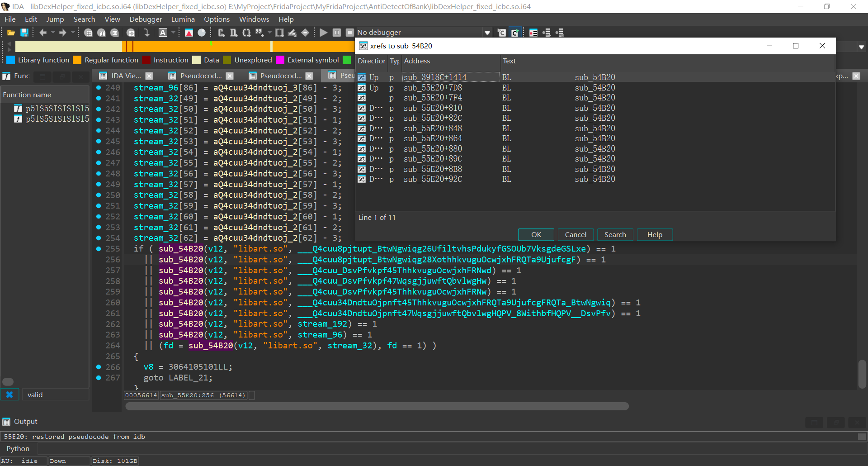This screenshot has height=466, width=868.
Task: Switch to the IDA View tab
Action: 125,76
